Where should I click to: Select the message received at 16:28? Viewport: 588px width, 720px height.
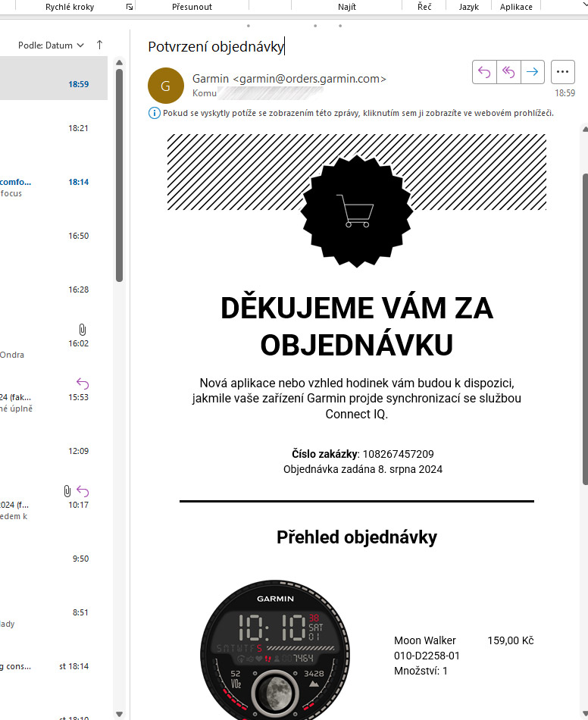(54, 290)
